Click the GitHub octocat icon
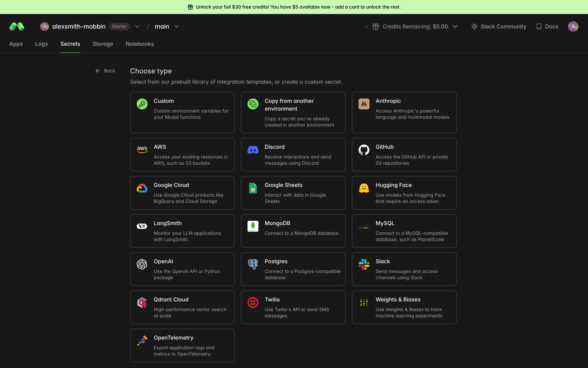Screen dimensions: 588x368 (364, 150)
